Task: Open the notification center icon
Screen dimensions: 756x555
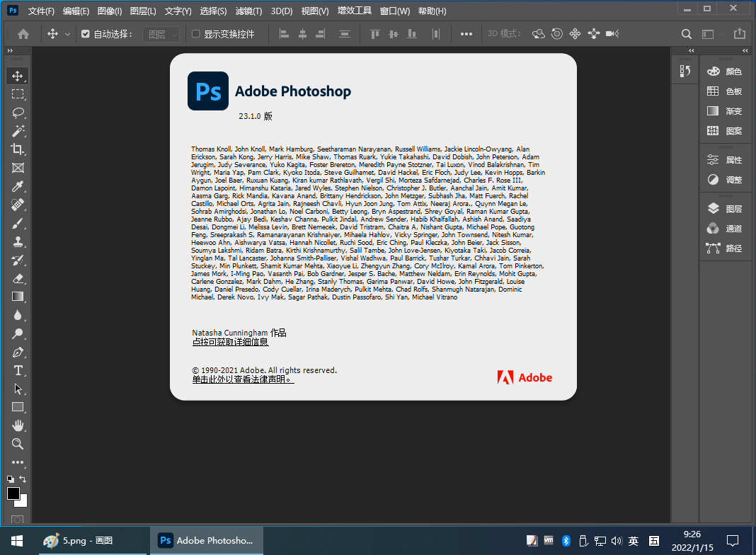Action: 733,541
